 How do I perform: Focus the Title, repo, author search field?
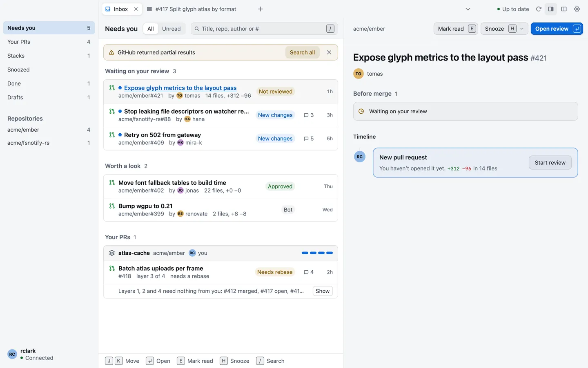[264, 29]
